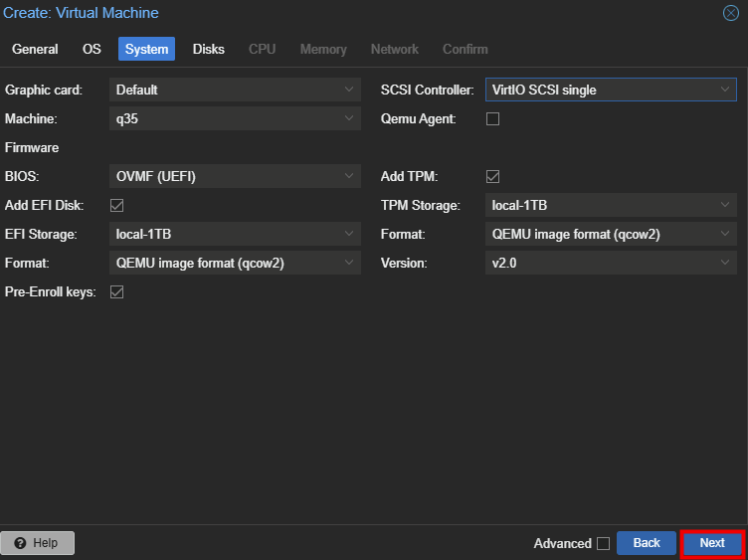Open the Confirm tab
The width and height of the screenshot is (748, 560).
(x=466, y=49)
